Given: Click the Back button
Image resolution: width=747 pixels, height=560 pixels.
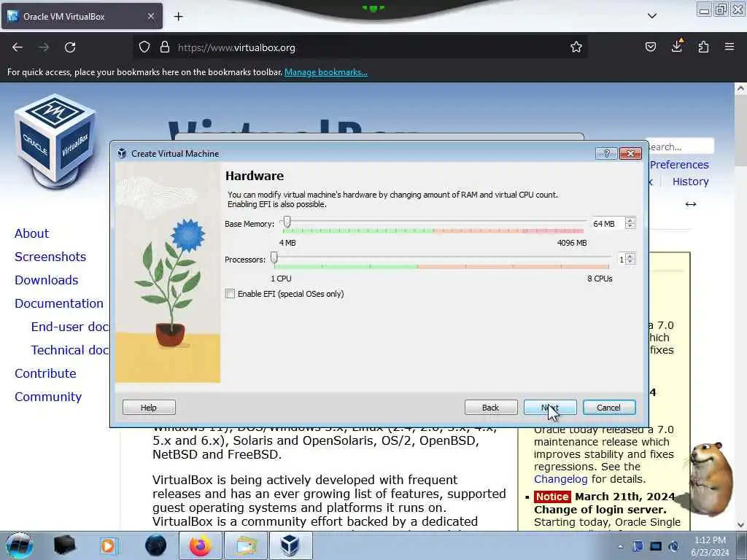Looking at the screenshot, I should (491, 408).
